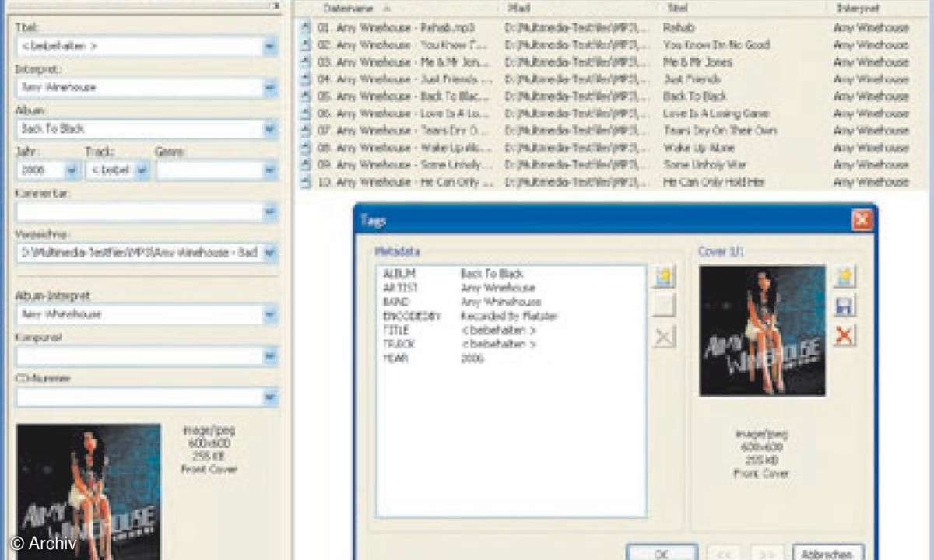Open the Kommentar field dropdown arrow
This screenshot has height=560, width=934.
click(x=269, y=212)
